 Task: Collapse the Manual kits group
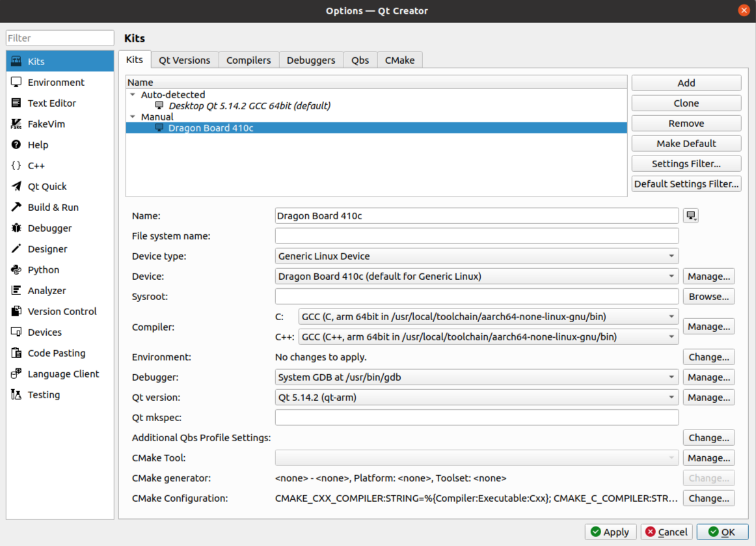click(133, 116)
